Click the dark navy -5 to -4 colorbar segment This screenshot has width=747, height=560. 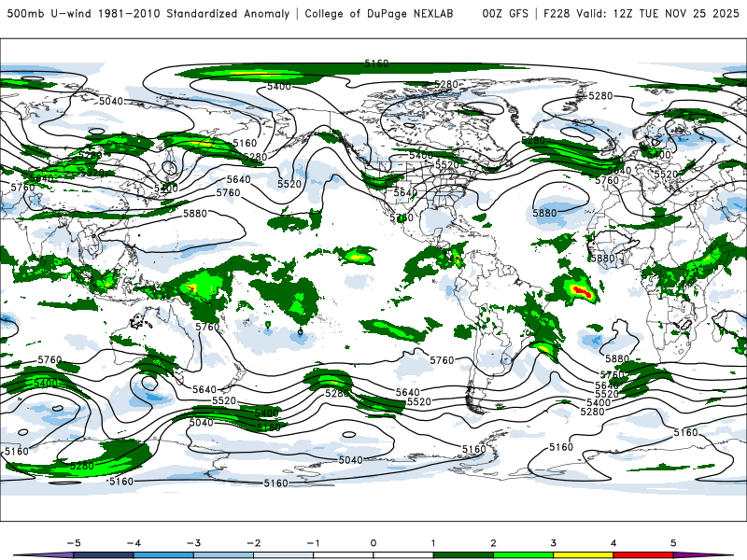(x=104, y=555)
